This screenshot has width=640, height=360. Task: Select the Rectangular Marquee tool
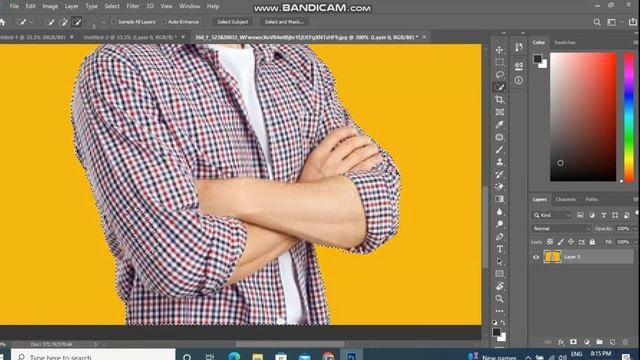[x=499, y=62]
